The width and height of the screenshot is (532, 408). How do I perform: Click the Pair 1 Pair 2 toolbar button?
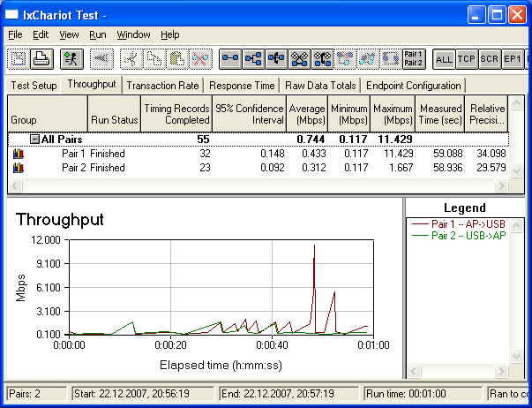[414, 59]
